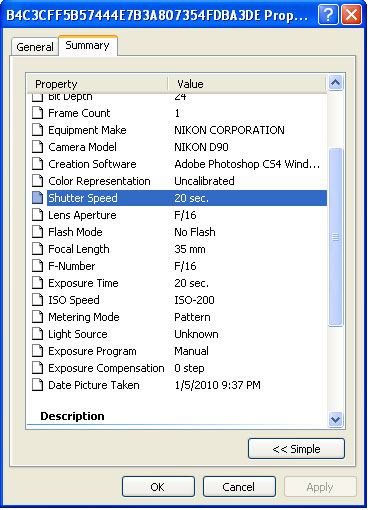This screenshot has height=510, width=370.
Task: Click the vertical scrollbar thumb
Action: pyautogui.click(x=335, y=237)
